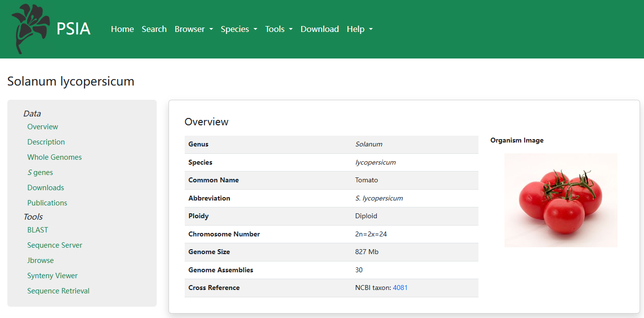This screenshot has width=644, height=318.
Task: Launch the Synteny Viewer tool
Action: tap(53, 276)
